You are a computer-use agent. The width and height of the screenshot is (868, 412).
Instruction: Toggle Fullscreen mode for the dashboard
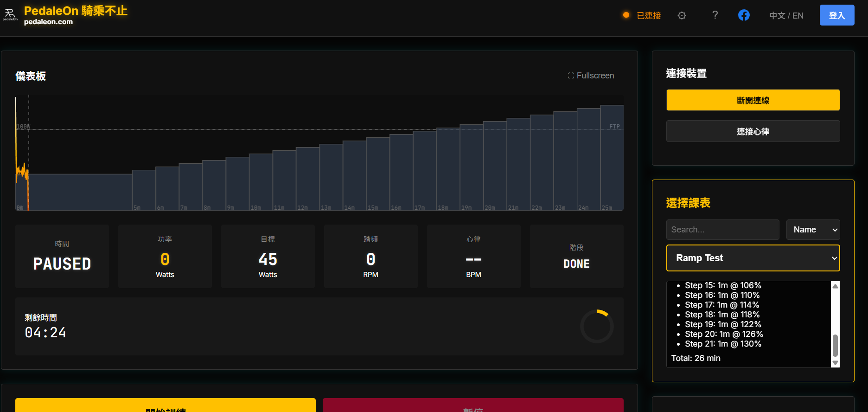click(591, 76)
